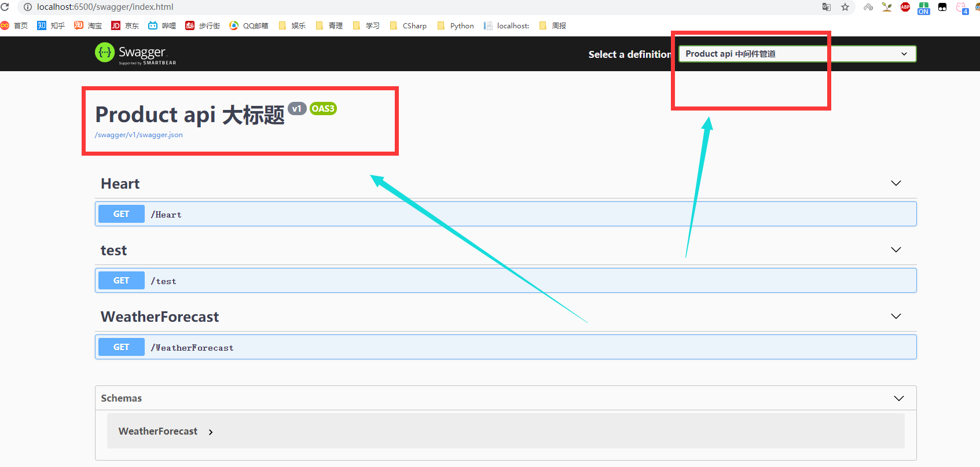The width and height of the screenshot is (980, 467).
Task: Click the WeatherForecast schema name
Action: coord(158,431)
